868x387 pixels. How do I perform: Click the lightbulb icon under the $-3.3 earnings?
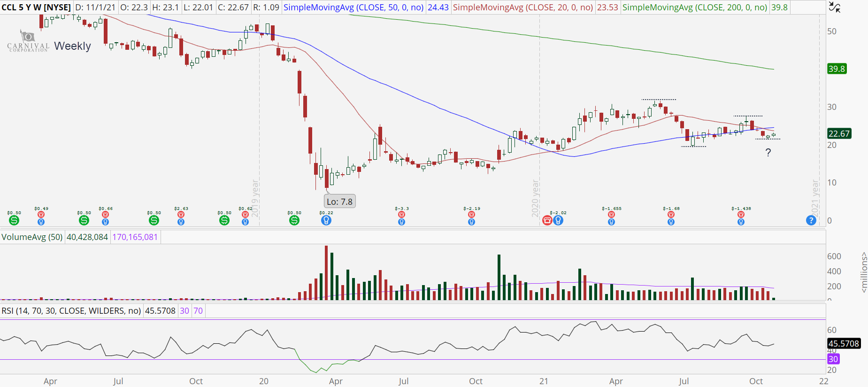[x=401, y=222]
